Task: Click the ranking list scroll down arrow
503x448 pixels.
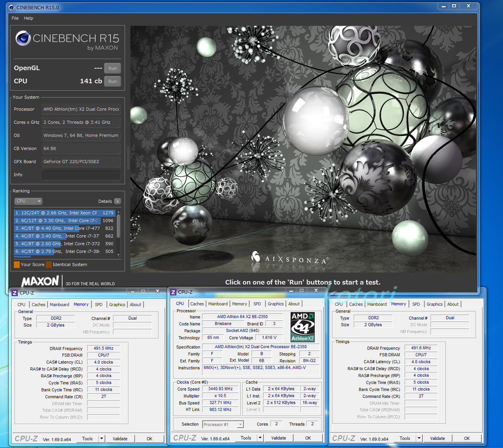Action: point(118,255)
